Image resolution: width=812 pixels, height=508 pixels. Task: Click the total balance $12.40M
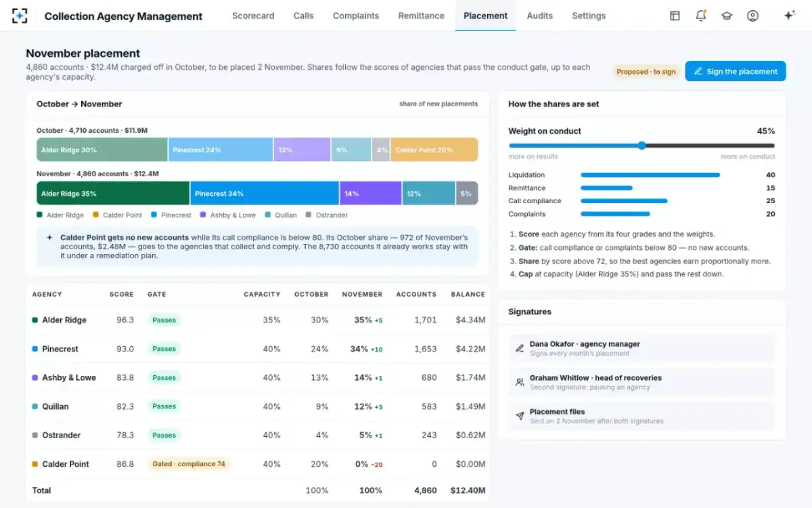click(x=468, y=490)
